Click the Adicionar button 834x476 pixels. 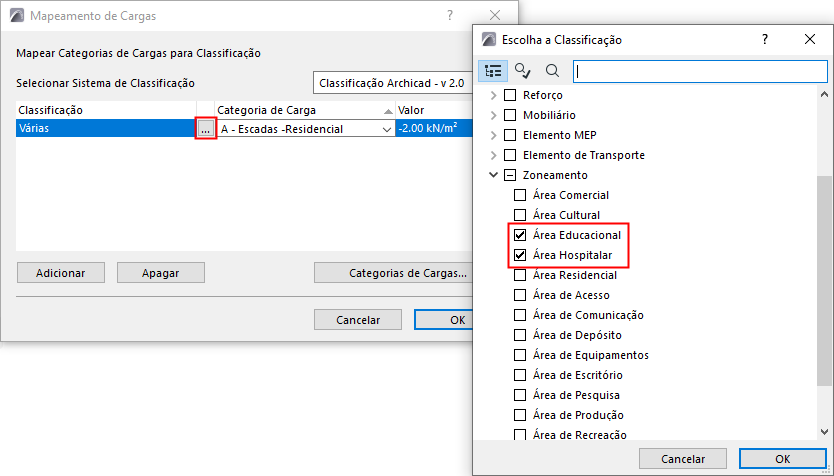(60, 273)
